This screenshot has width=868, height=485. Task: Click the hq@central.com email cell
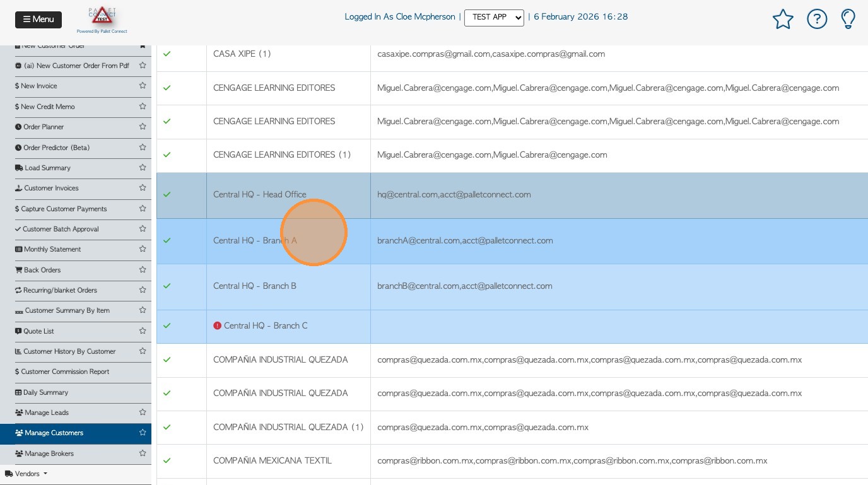[x=619, y=196]
